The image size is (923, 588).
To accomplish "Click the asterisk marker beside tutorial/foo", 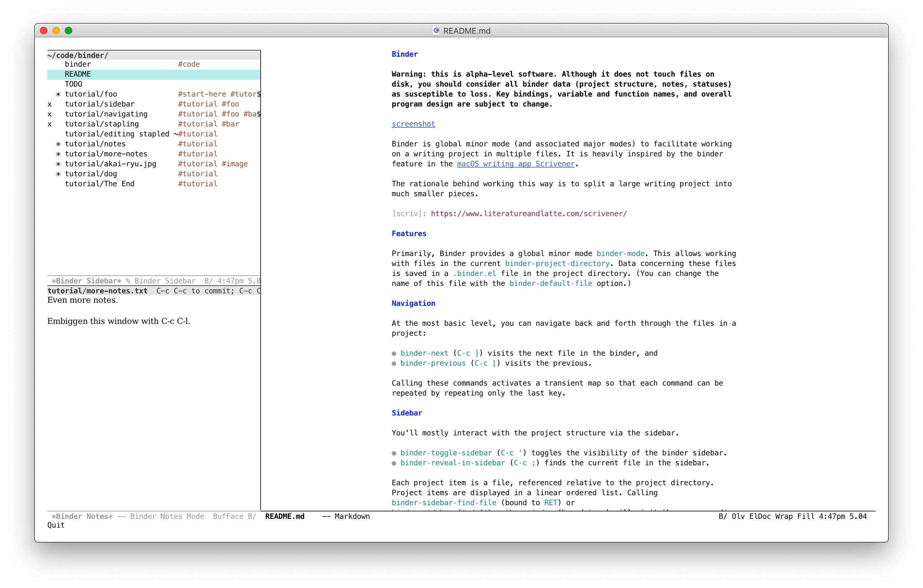I will pos(58,94).
